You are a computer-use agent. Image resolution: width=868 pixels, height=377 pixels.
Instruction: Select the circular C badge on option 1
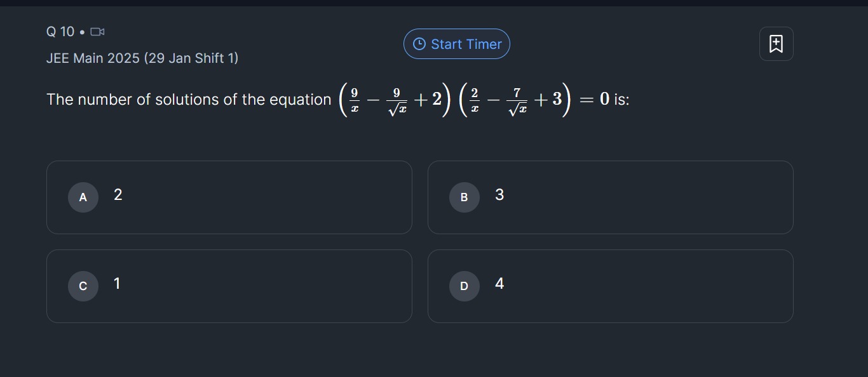[x=83, y=286]
